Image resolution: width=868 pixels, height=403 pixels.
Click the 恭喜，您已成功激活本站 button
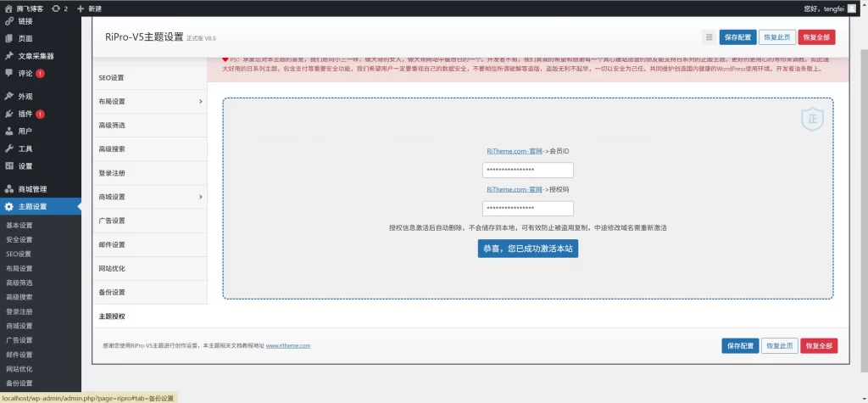pyautogui.click(x=528, y=249)
